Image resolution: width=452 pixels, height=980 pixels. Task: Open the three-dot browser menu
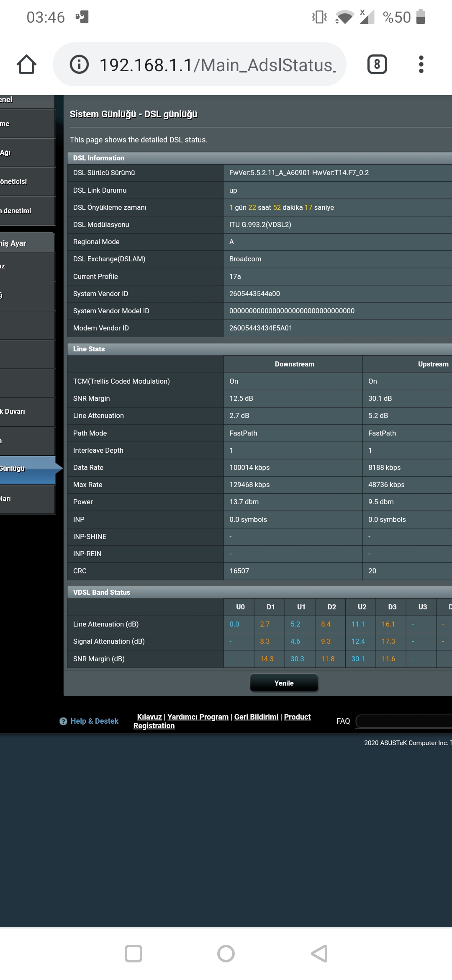[x=421, y=64]
